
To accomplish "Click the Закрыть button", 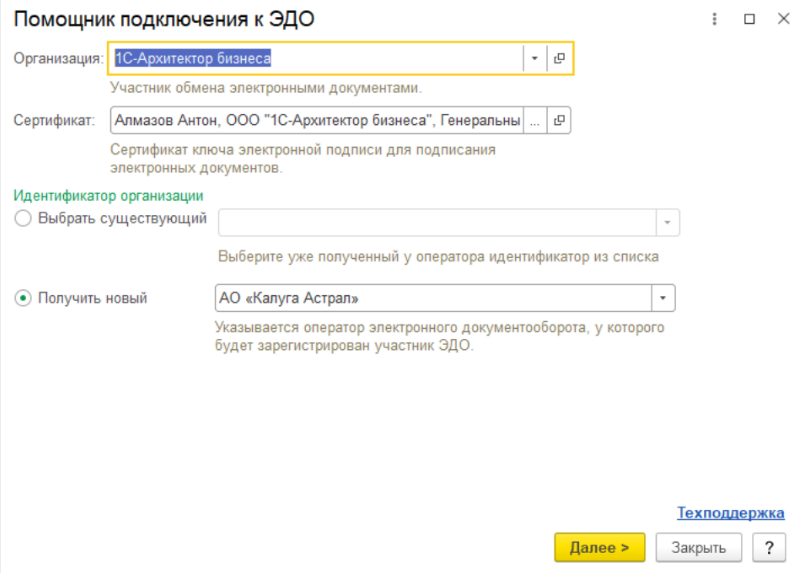I will (699, 547).
